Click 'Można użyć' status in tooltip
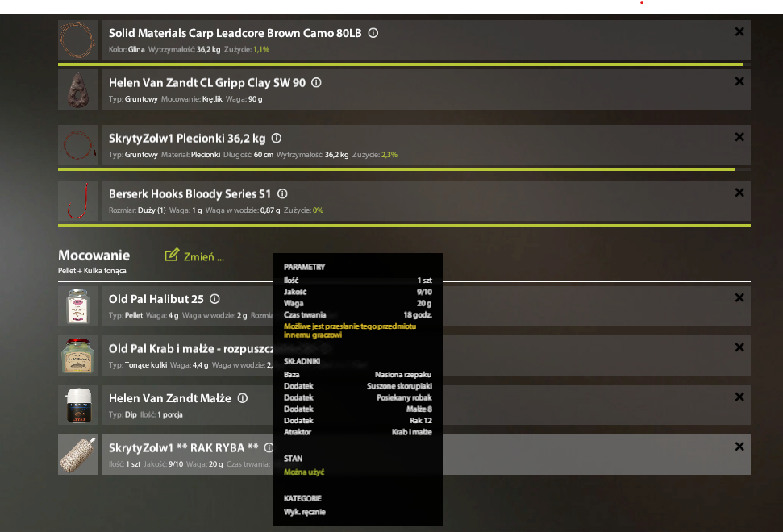The width and height of the screenshot is (783, 532). (x=304, y=472)
